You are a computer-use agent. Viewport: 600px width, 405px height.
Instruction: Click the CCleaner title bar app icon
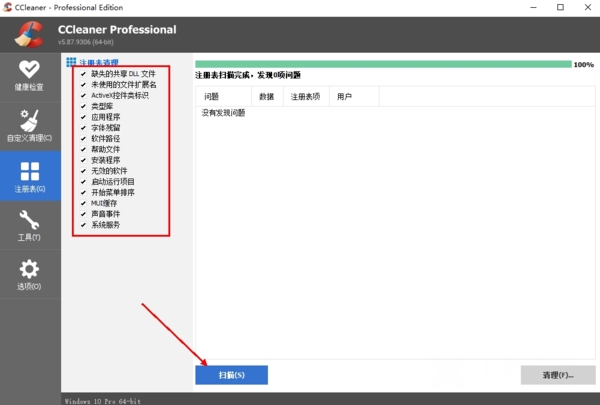pyautogui.click(x=7, y=7)
